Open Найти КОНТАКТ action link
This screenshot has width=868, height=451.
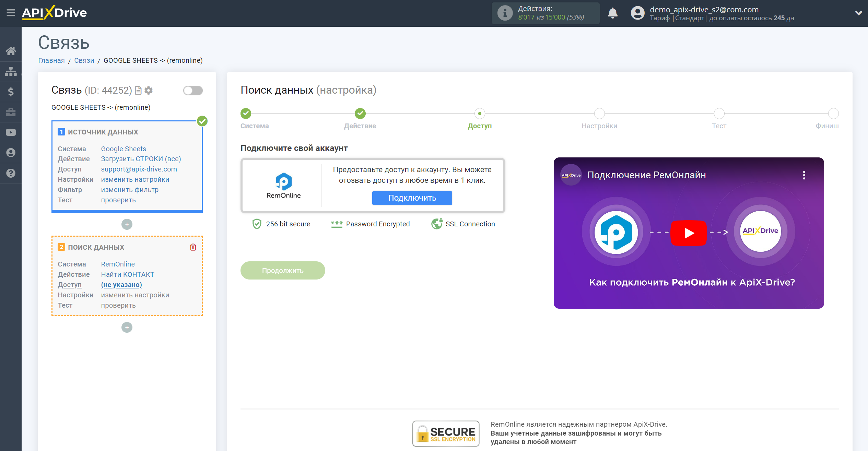128,274
